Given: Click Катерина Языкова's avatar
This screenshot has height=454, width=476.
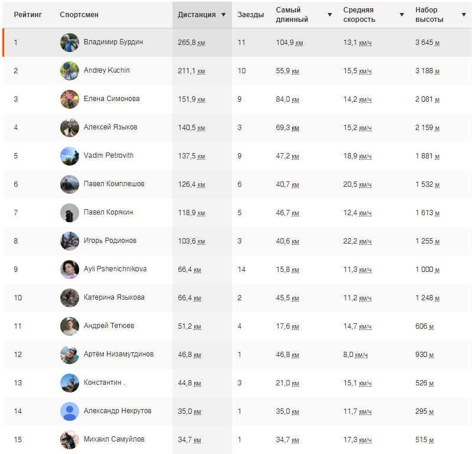Looking at the screenshot, I should coord(70,298).
